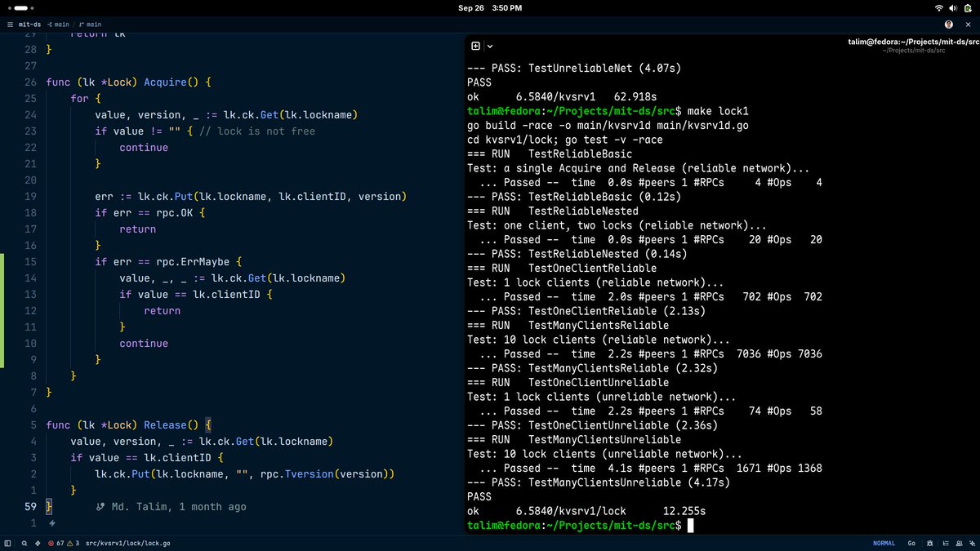This screenshot has height=551, width=980.
Task: Click '--- PASS: TestUnreliableNet (4.07s)' terminal line
Action: coord(576,68)
